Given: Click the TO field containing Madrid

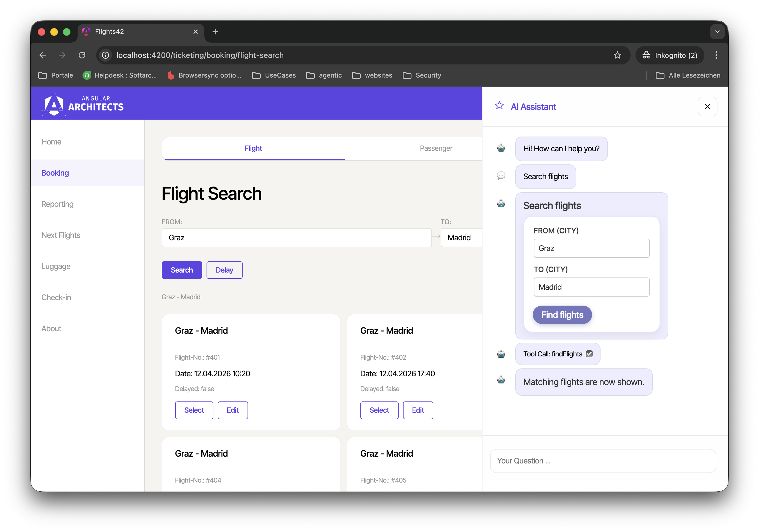Looking at the screenshot, I should tap(461, 238).
